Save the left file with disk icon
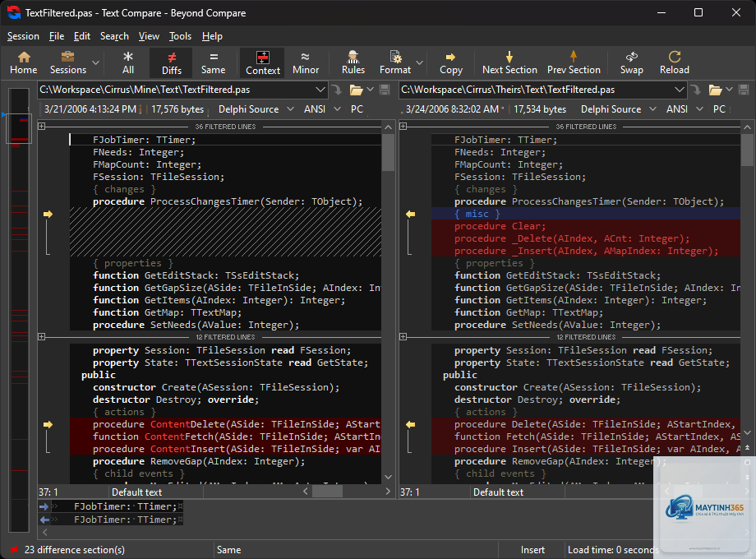Viewport: 756px width, 559px height. click(x=385, y=90)
